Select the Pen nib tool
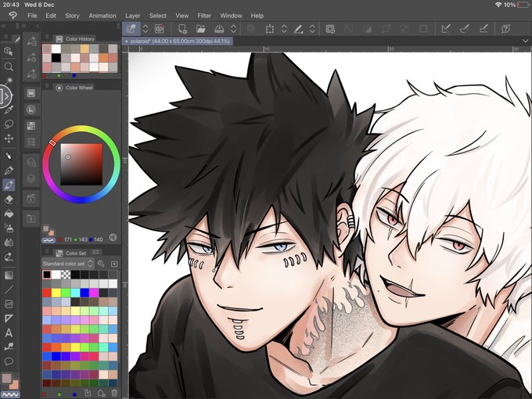Image resolution: width=532 pixels, height=399 pixels. (x=9, y=170)
